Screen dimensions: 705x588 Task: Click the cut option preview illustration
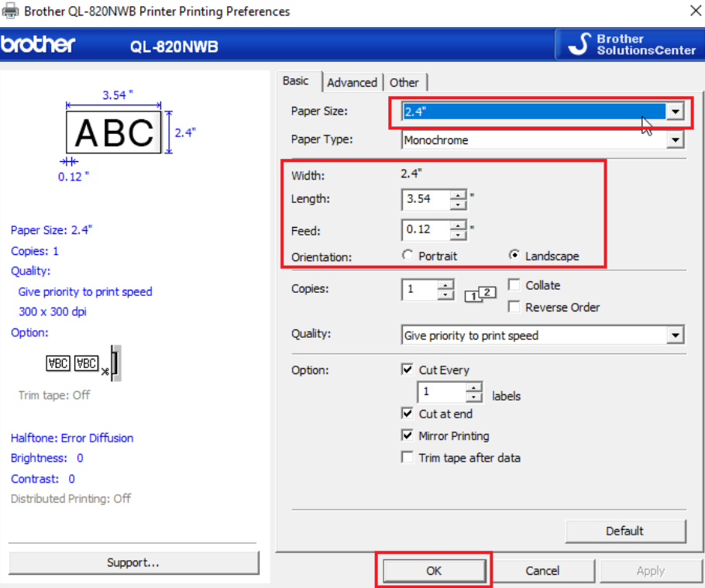point(84,363)
